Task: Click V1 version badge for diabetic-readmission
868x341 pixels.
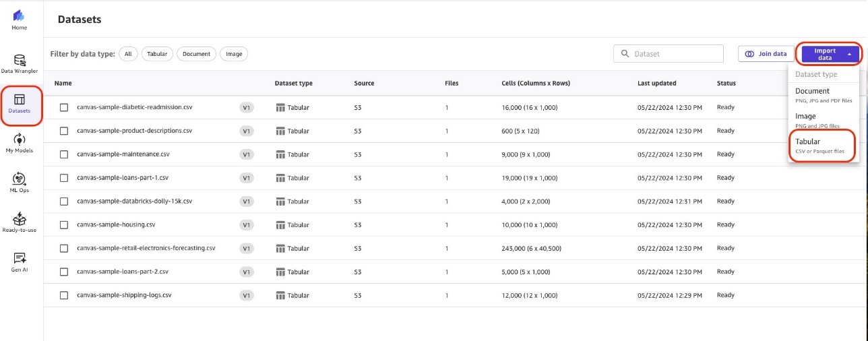Action: click(247, 107)
